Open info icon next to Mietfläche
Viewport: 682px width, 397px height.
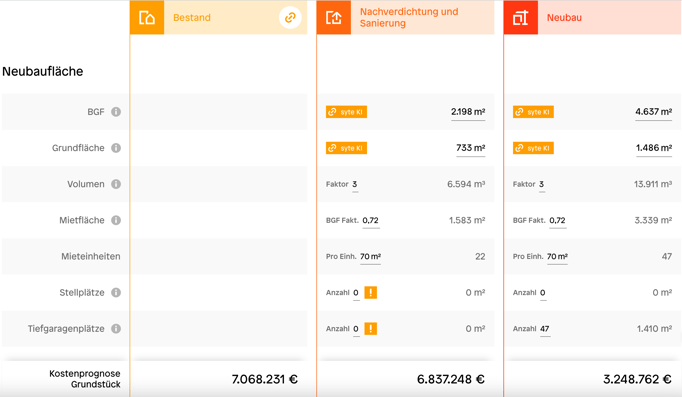point(116,220)
